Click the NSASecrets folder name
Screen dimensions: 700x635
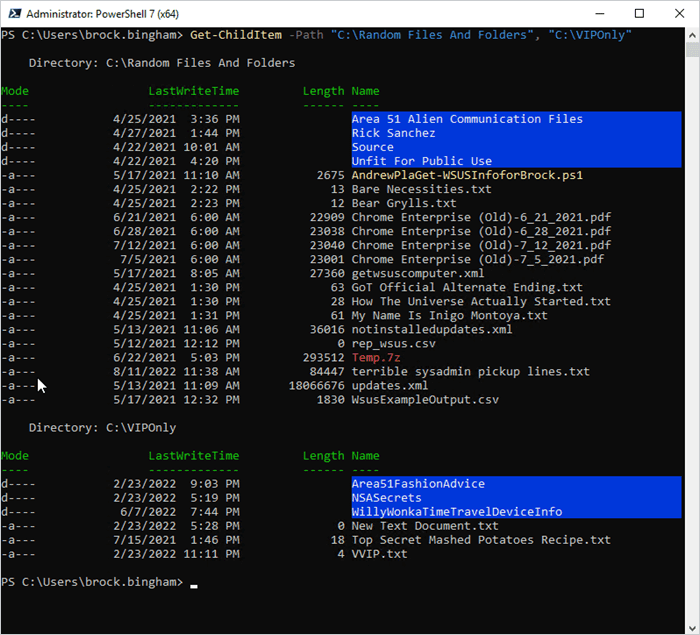[386, 498]
